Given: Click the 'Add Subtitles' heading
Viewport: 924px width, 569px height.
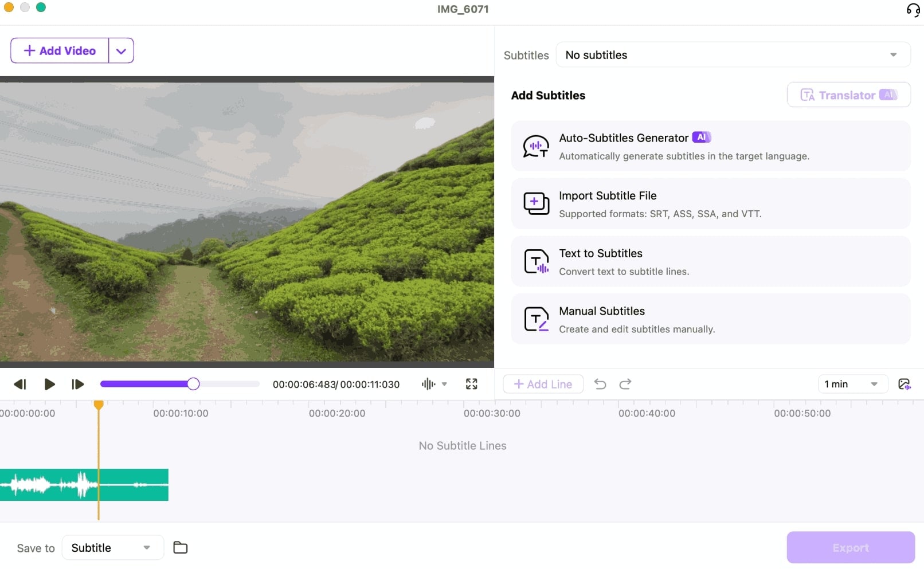Looking at the screenshot, I should click(x=548, y=96).
